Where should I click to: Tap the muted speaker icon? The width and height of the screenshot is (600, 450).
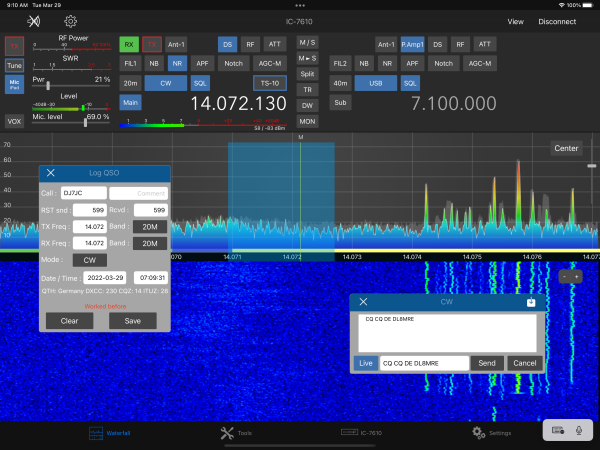[x=34, y=21]
